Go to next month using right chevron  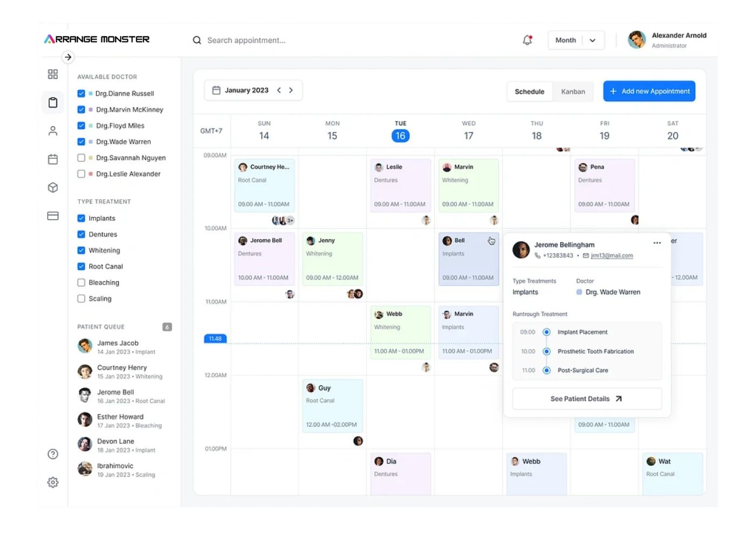point(291,90)
